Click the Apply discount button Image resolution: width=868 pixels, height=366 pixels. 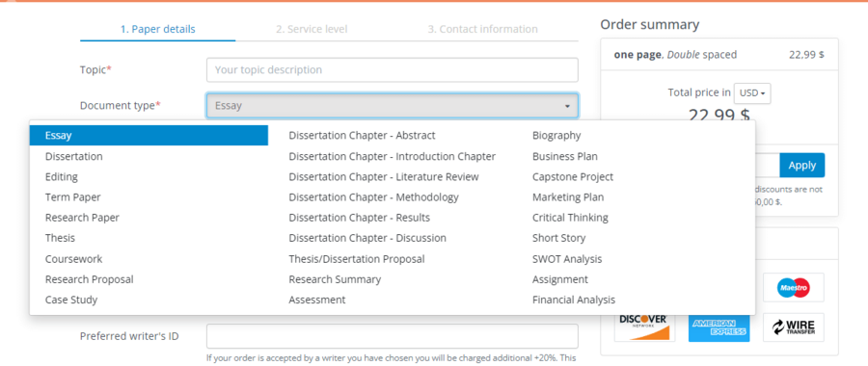(802, 166)
